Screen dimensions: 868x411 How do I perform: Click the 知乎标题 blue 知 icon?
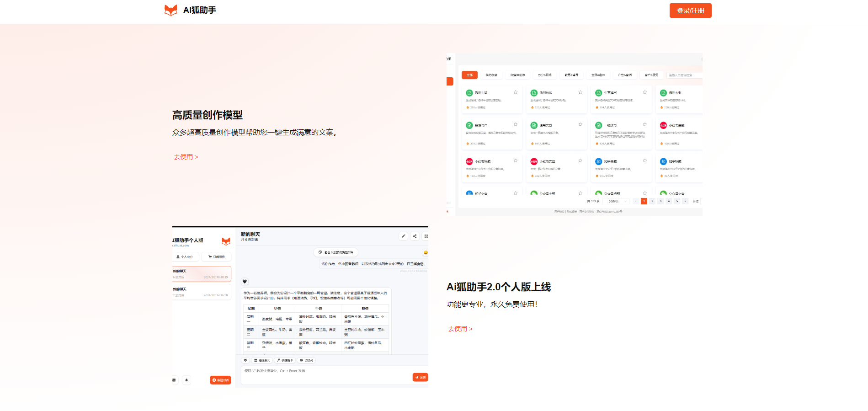click(x=663, y=161)
